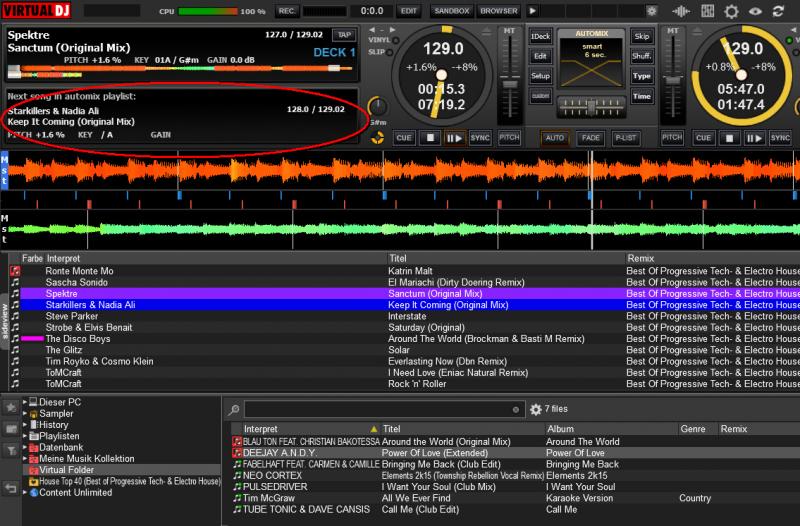
Task: Click the eject icon above deck 2 jog wheel
Action: point(696,32)
